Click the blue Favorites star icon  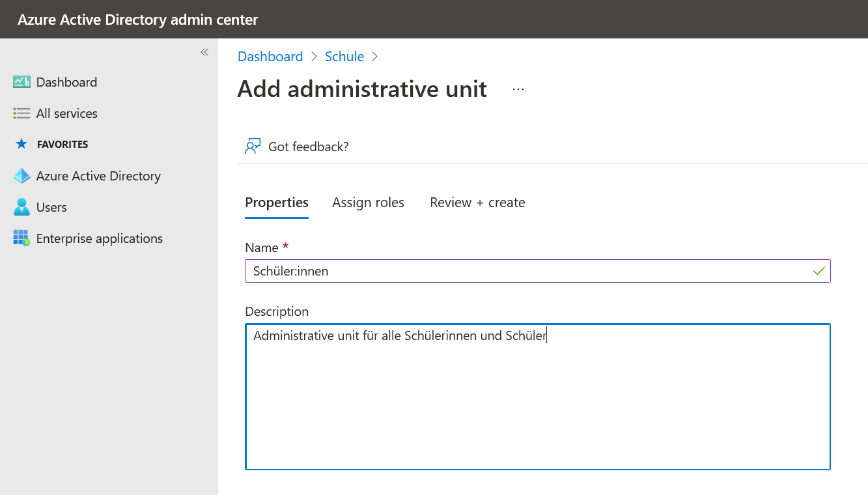point(21,145)
